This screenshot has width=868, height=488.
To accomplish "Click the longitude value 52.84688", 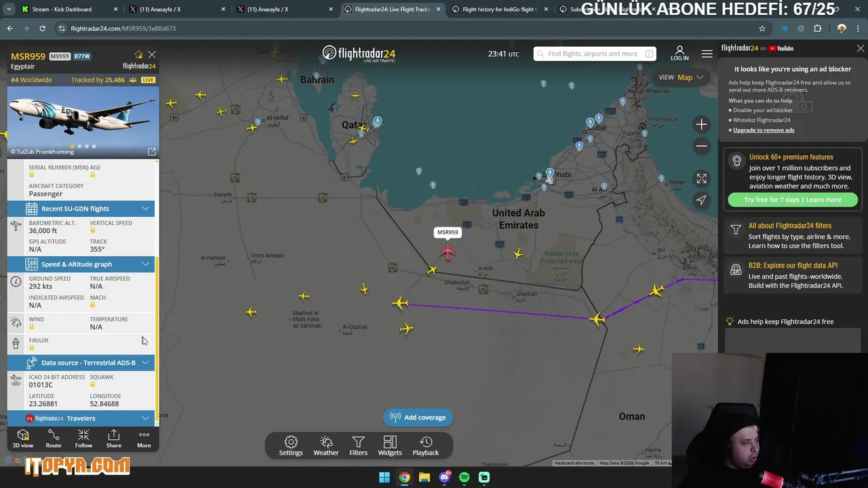I will coord(104,404).
